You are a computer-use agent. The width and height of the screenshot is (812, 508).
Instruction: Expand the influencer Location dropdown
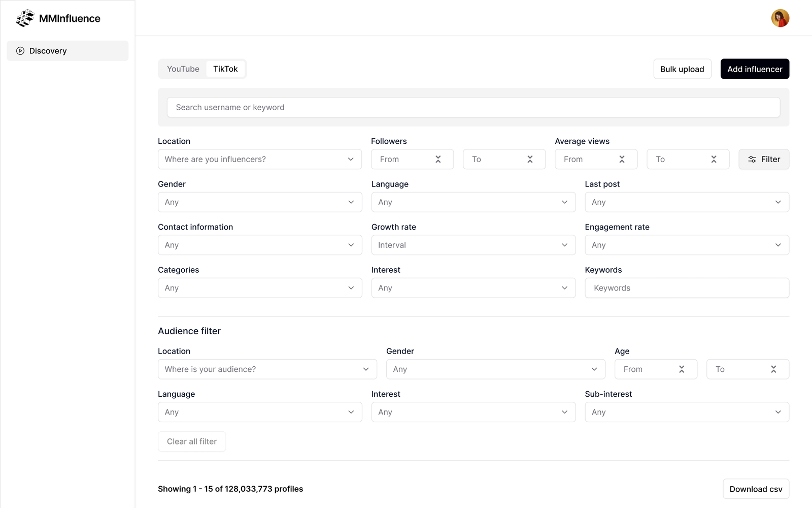[x=259, y=160]
